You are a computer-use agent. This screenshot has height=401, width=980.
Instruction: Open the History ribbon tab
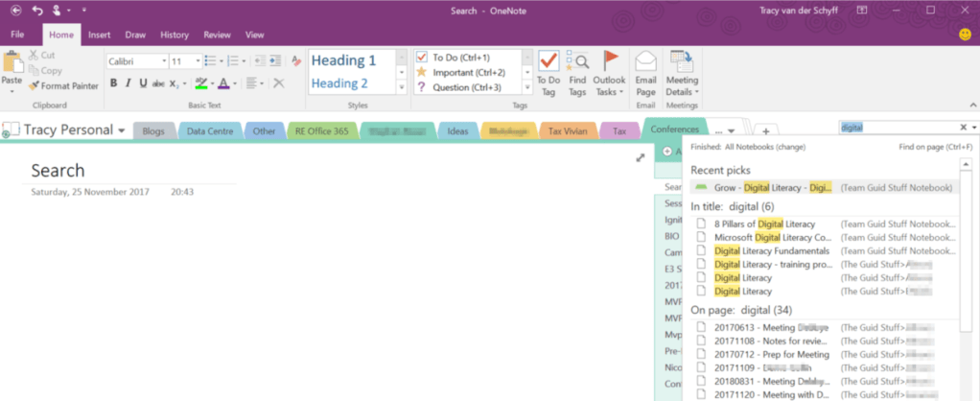[175, 35]
